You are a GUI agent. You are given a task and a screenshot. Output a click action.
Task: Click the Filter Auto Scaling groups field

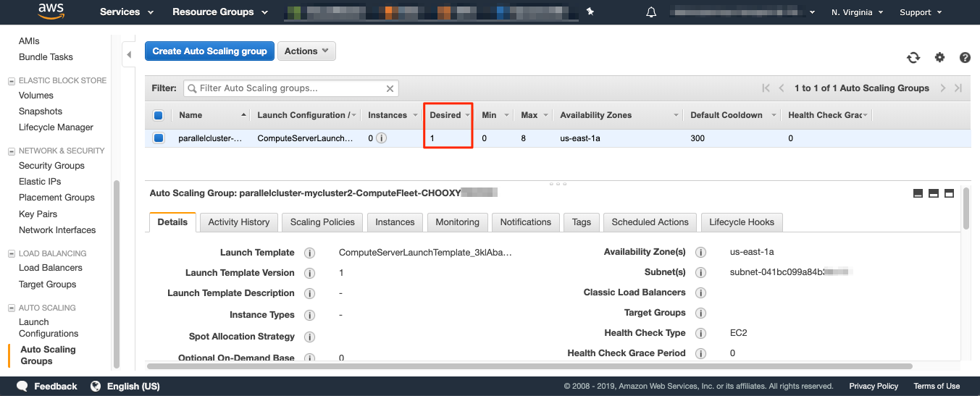pyautogui.click(x=290, y=88)
